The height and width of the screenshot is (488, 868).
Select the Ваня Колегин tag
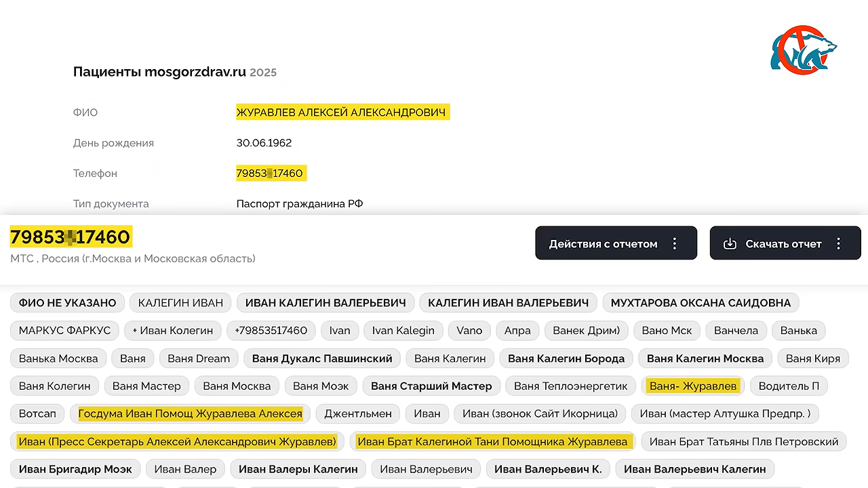[x=54, y=386]
